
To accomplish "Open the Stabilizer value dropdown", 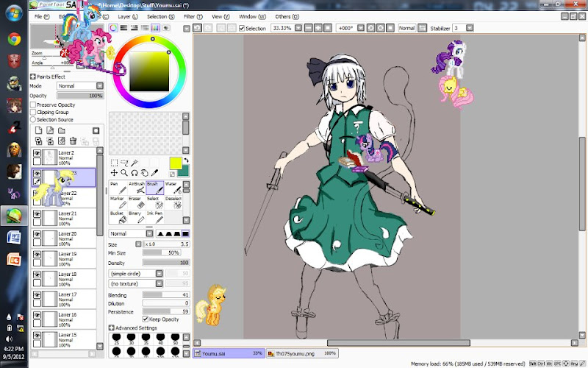I will [470, 28].
